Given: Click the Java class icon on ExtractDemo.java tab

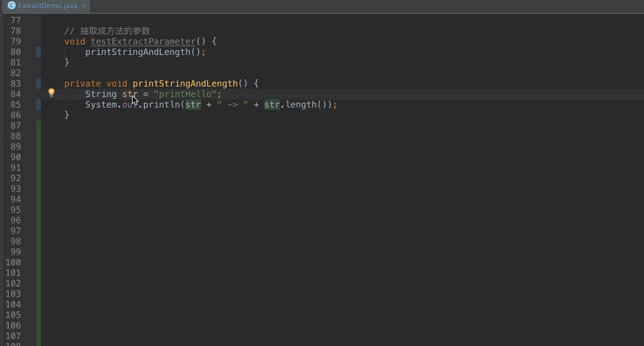Looking at the screenshot, I should click(12, 5).
